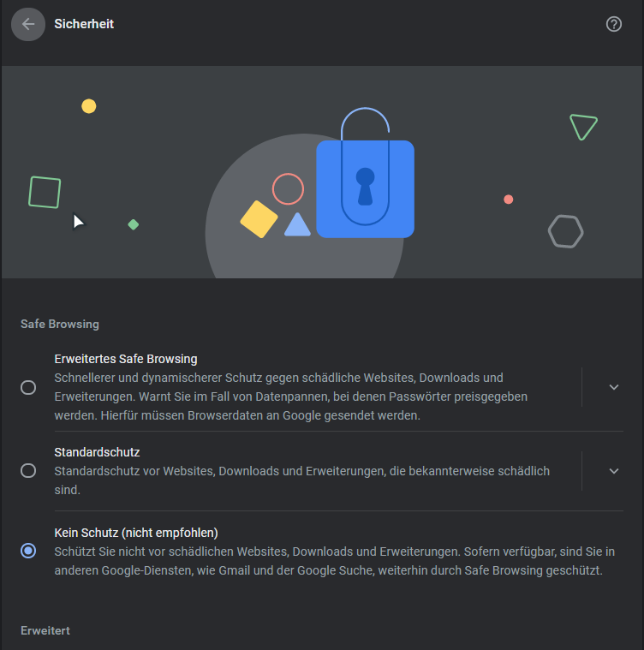
Task: Click the Erweitertes Safe Browsing option title
Action: [x=126, y=359]
